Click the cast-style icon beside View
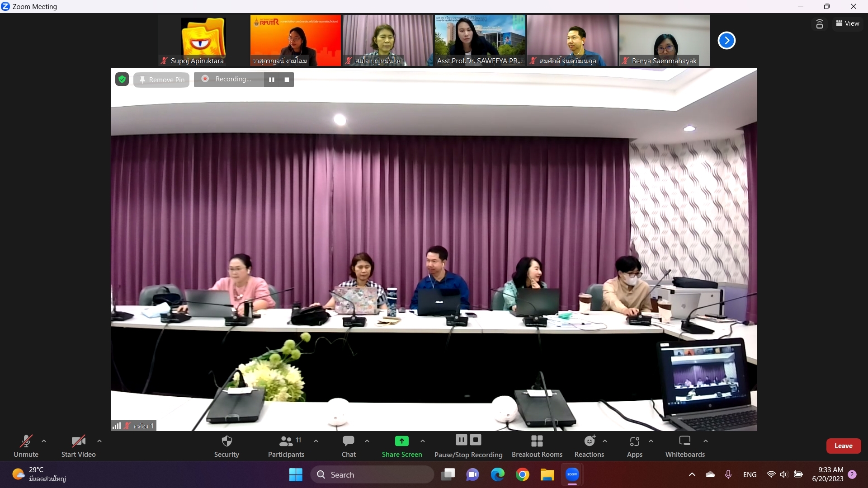 pyautogui.click(x=820, y=23)
